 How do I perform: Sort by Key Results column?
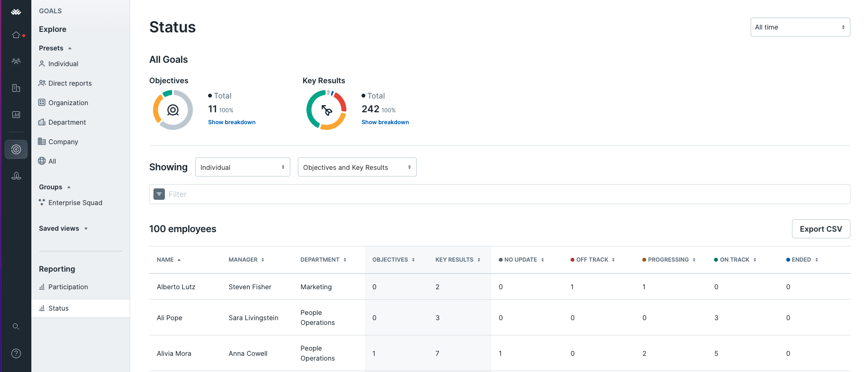pos(458,260)
